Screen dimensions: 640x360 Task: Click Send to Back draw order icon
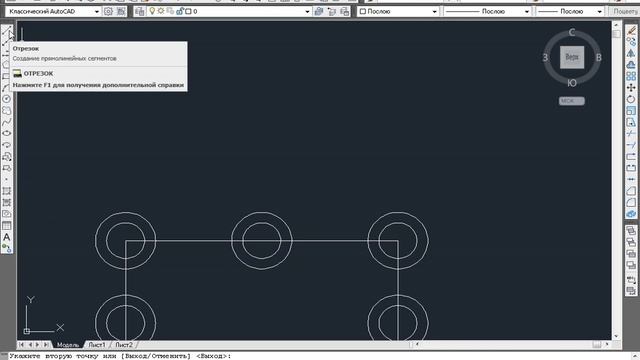click(631, 242)
